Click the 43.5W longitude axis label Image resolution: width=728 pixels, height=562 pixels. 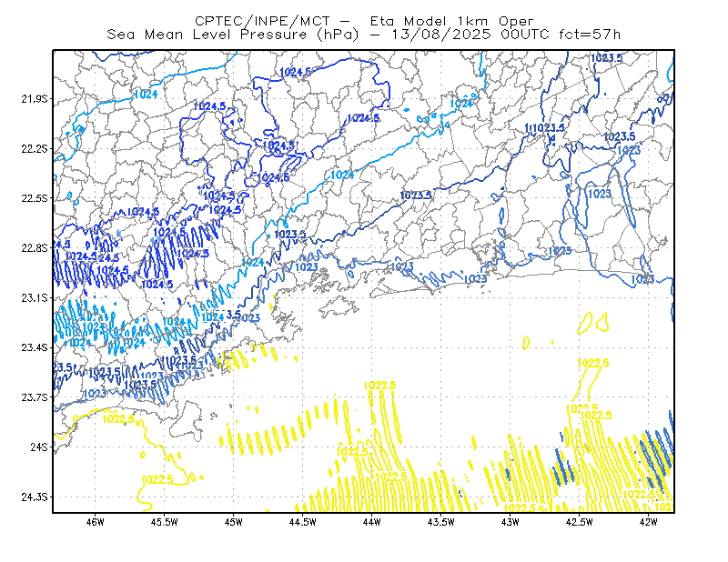440,522
